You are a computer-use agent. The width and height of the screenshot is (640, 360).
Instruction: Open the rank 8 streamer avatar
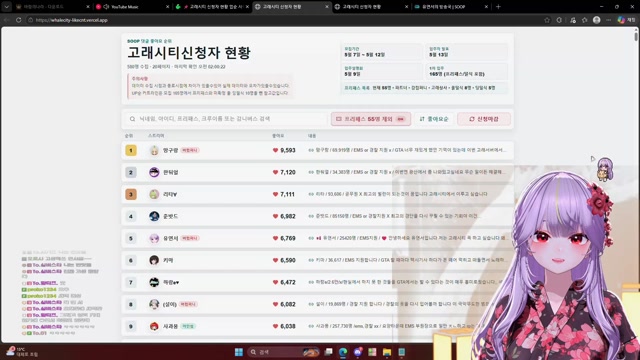154,304
